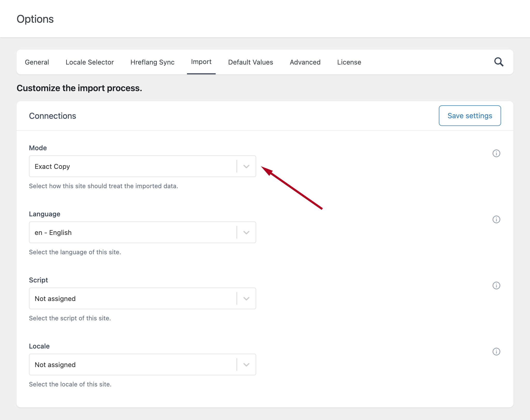Expand the Script dropdown
This screenshot has height=420, width=530.
click(x=246, y=298)
